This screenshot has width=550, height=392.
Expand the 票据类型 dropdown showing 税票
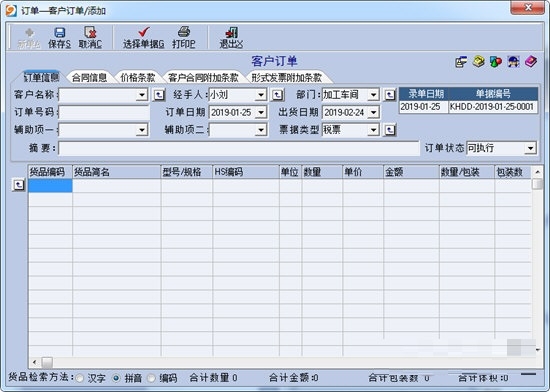373,130
